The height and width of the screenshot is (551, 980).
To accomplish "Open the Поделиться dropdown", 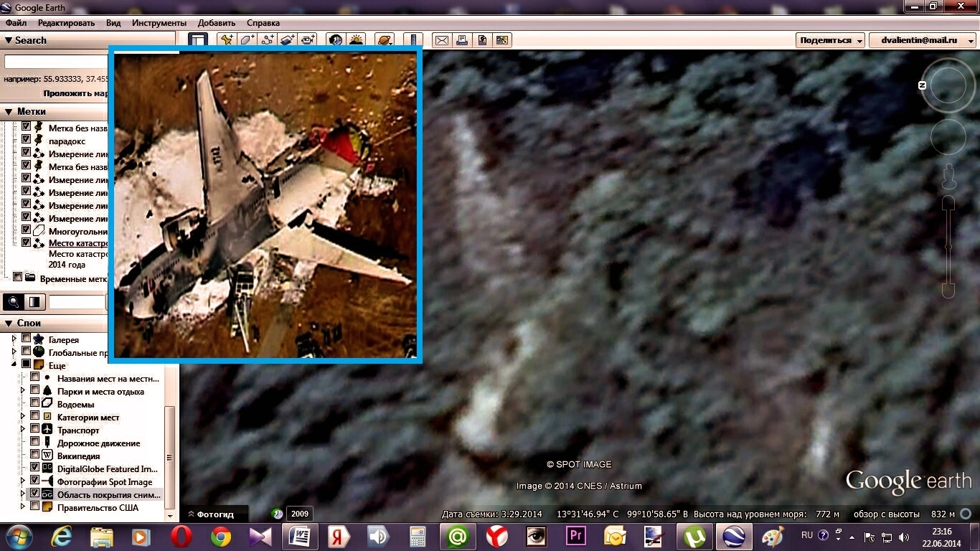I will pyautogui.click(x=830, y=40).
